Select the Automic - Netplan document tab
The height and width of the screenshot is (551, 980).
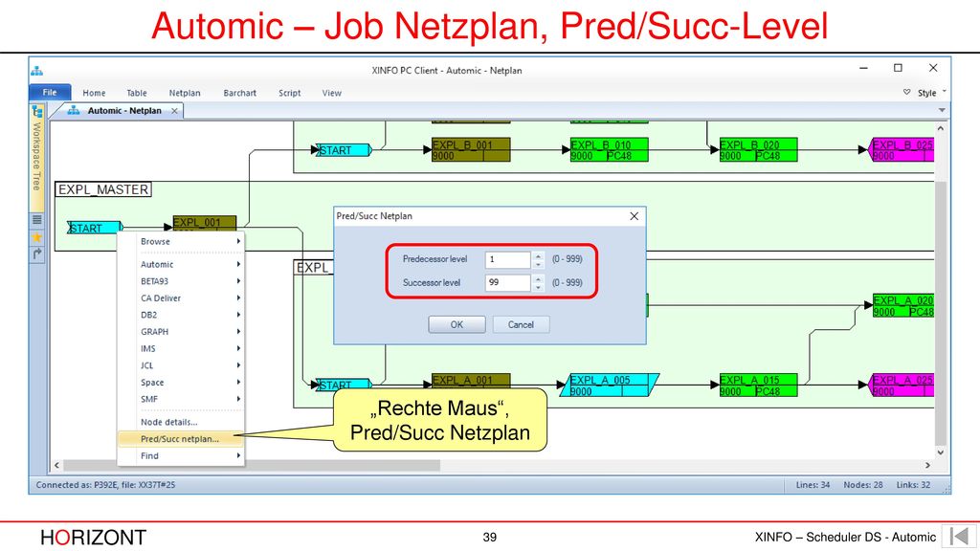[x=123, y=111]
